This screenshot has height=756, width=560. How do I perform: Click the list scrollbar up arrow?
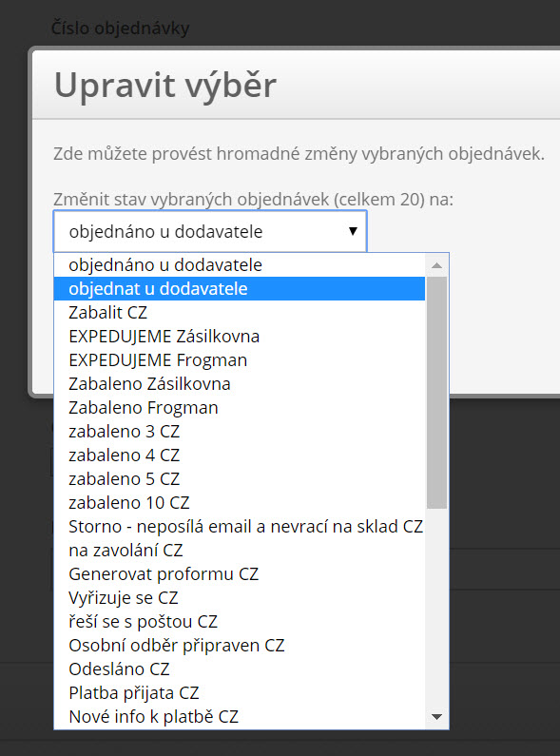pos(437,265)
